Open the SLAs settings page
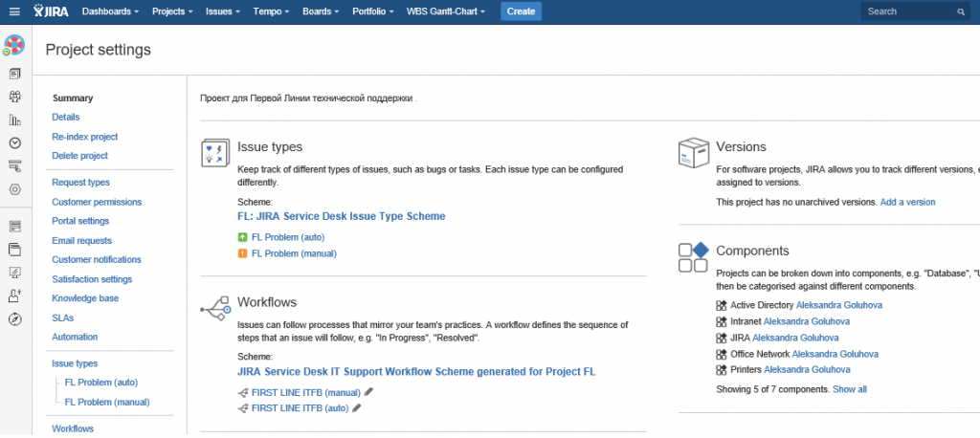 pos(62,318)
